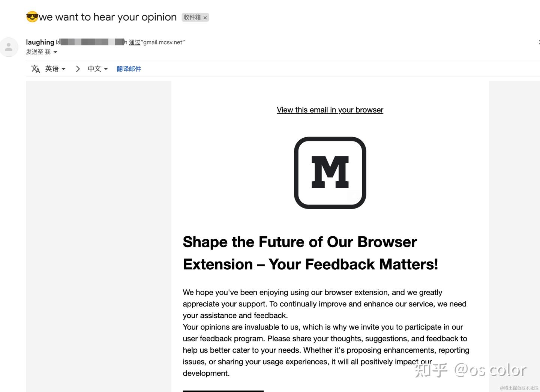Viewport: 540px width, 392px height.
Task: Click the 翻译邮件 translate message link
Action: pos(129,69)
